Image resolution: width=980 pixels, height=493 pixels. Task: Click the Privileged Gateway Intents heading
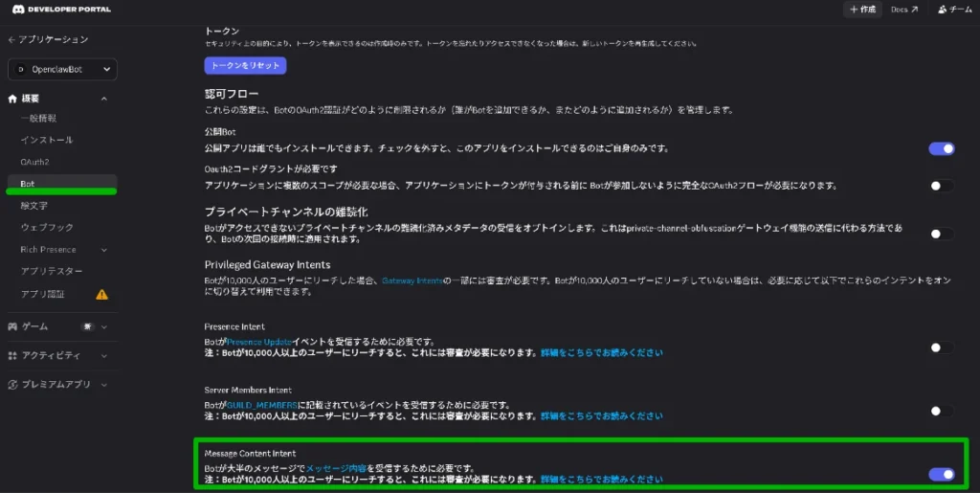(268, 265)
